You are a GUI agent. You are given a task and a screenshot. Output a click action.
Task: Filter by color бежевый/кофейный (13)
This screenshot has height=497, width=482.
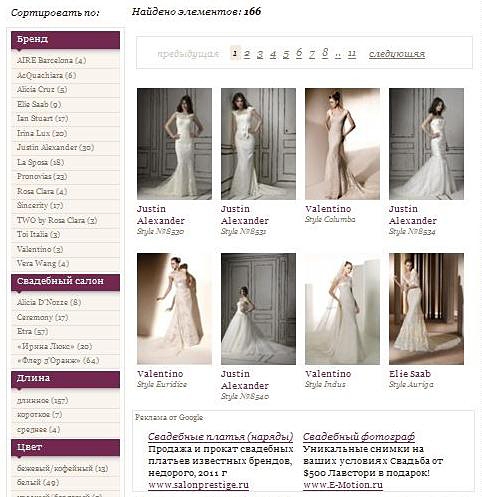(62, 468)
